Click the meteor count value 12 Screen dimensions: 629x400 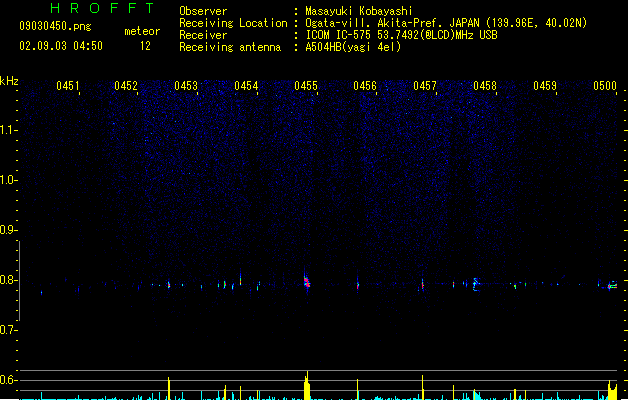point(145,46)
